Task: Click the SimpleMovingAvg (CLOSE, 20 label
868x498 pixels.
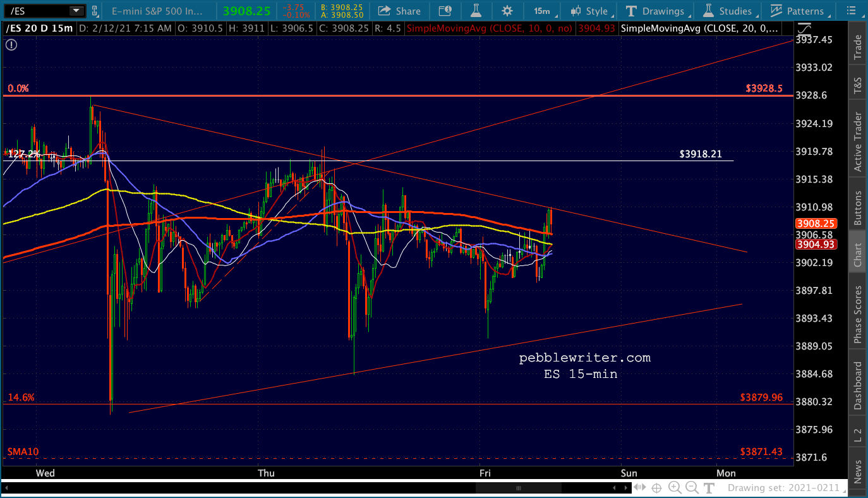Action: tap(699, 28)
